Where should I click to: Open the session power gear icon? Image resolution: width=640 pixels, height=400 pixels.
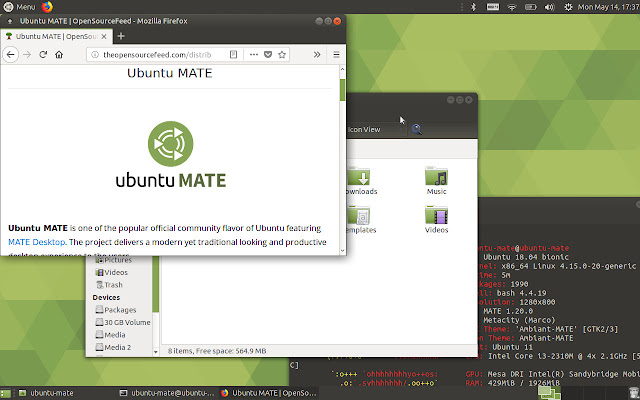point(568,7)
